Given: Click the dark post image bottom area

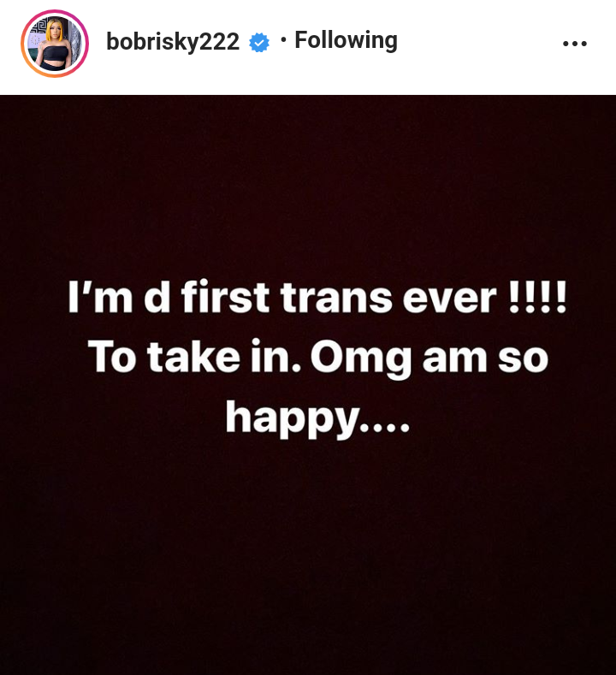Looking at the screenshot, I should pyautogui.click(x=308, y=560).
